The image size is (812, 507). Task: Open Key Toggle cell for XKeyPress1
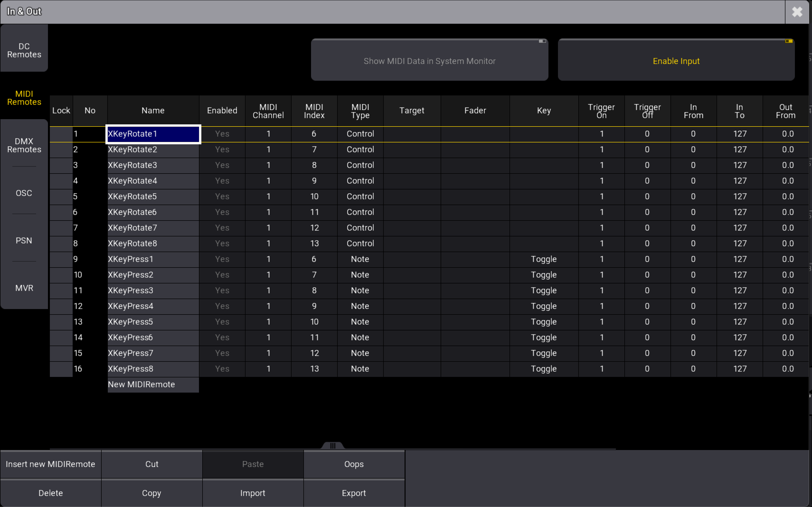pos(543,259)
